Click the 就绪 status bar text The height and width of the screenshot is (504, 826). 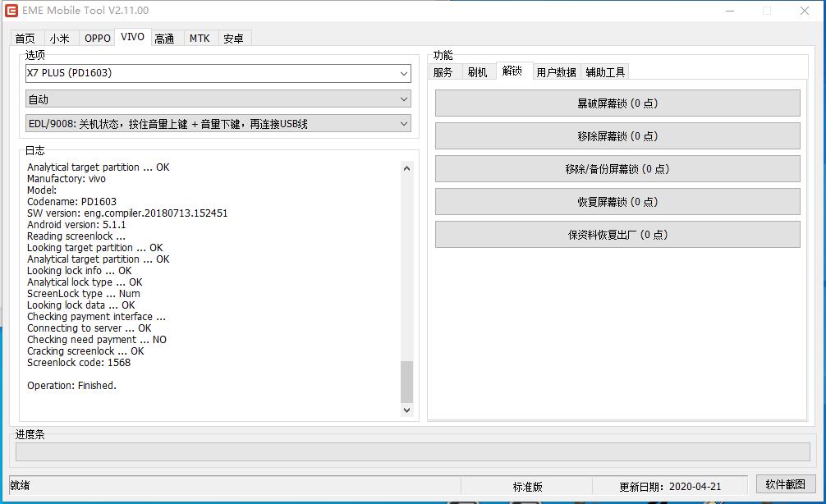[20, 486]
